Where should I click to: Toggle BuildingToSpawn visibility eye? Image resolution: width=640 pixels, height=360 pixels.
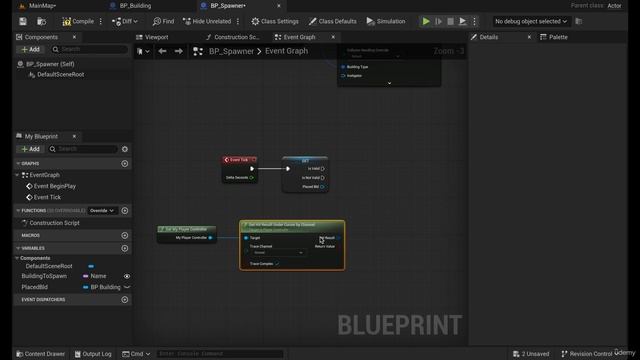click(127, 276)
